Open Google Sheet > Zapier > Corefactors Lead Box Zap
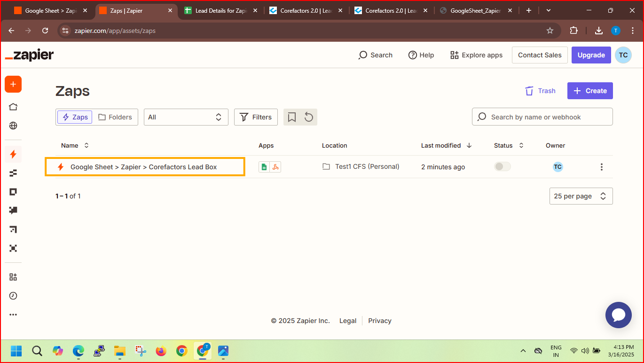Image resolution: width=644 pixels, height=363 pixels. coord(144,167)
